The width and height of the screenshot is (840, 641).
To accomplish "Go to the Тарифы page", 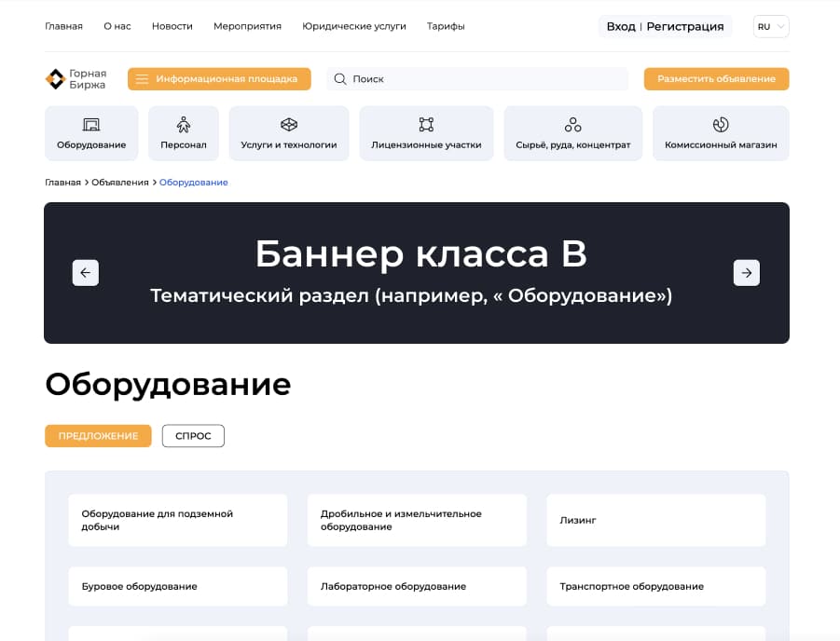I will pyautogui.click(x=446, y=26).
